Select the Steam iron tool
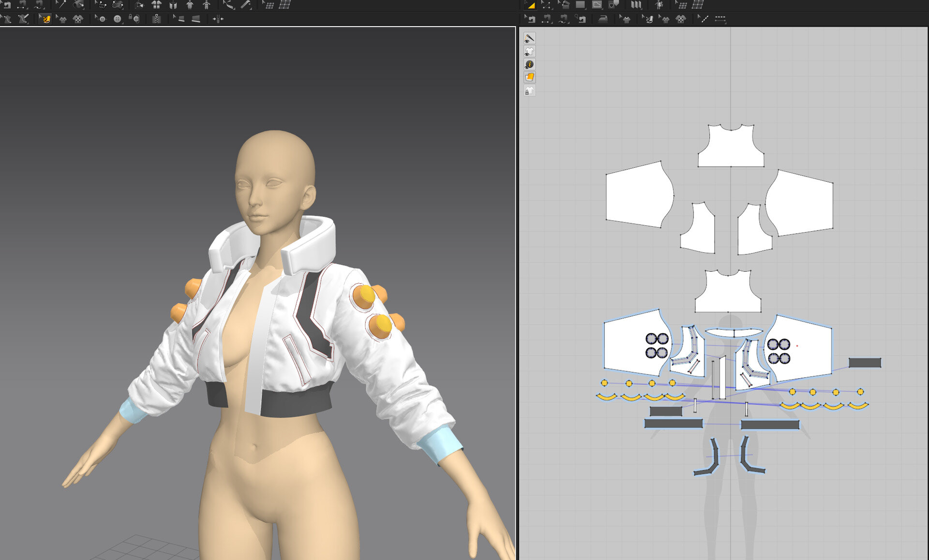The width and height of the screenshot is (929, 560). pos(603,19)
